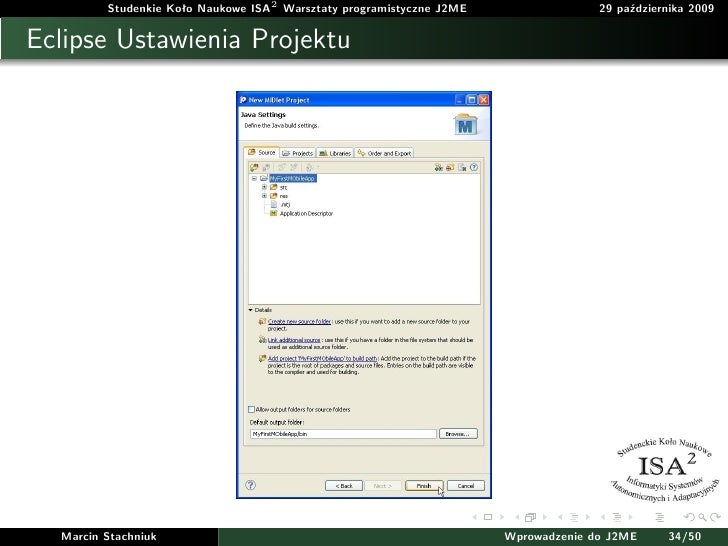The image size is (728, 546).
Task: Click the Back button
Action: tap(344, 486)
